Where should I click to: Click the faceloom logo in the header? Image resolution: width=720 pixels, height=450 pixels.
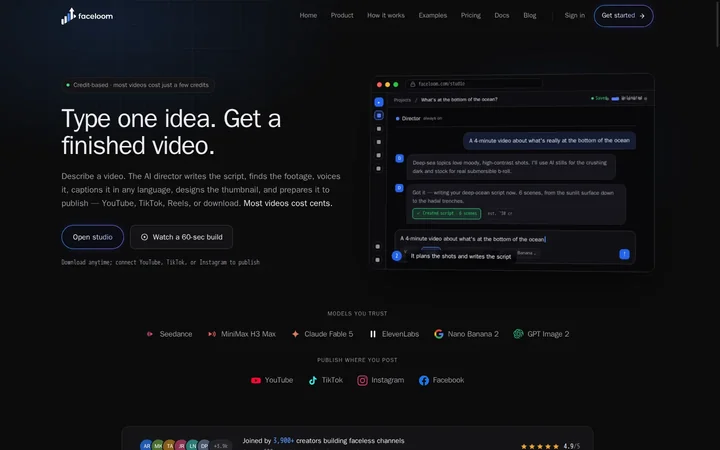[x=87, y=16]
